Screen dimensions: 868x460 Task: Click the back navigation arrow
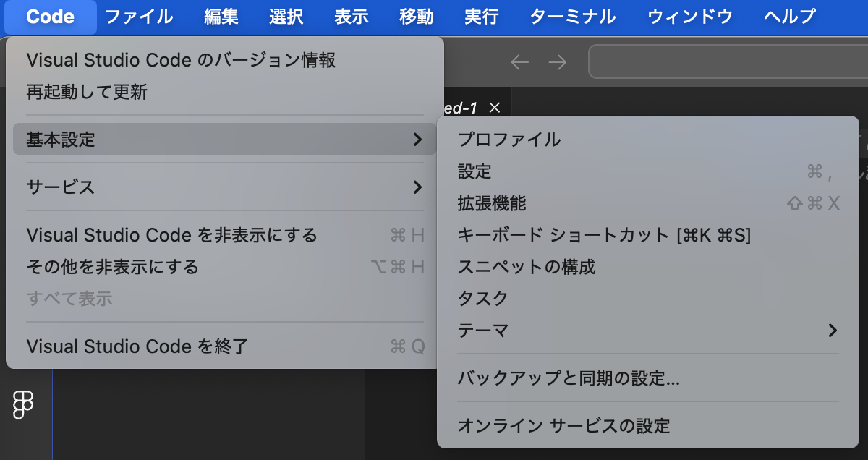(519, 63)
